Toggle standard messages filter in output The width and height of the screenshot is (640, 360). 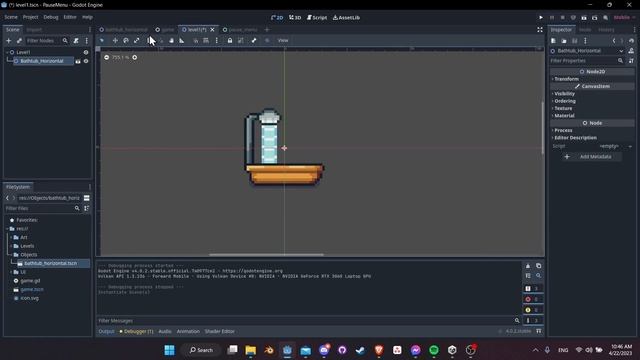click(x=533, y=289)
